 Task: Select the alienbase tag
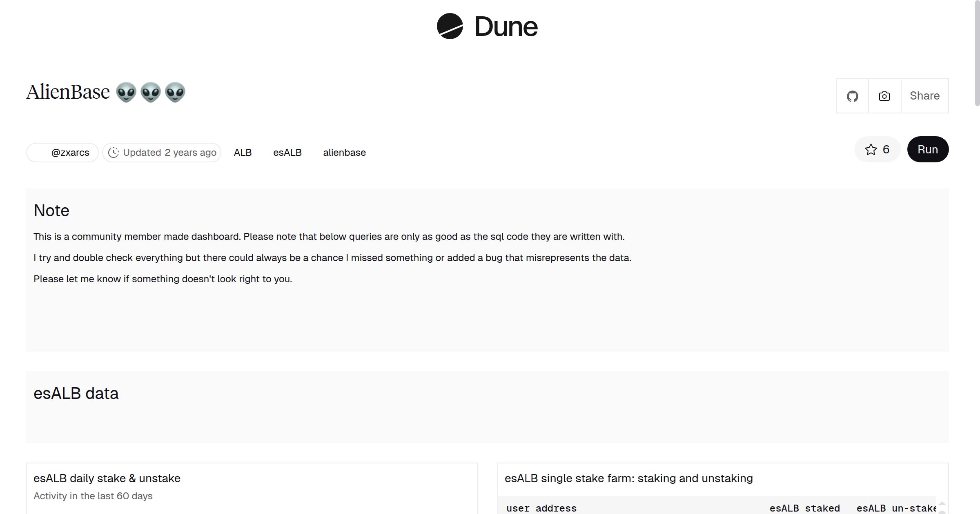[344, 153]
